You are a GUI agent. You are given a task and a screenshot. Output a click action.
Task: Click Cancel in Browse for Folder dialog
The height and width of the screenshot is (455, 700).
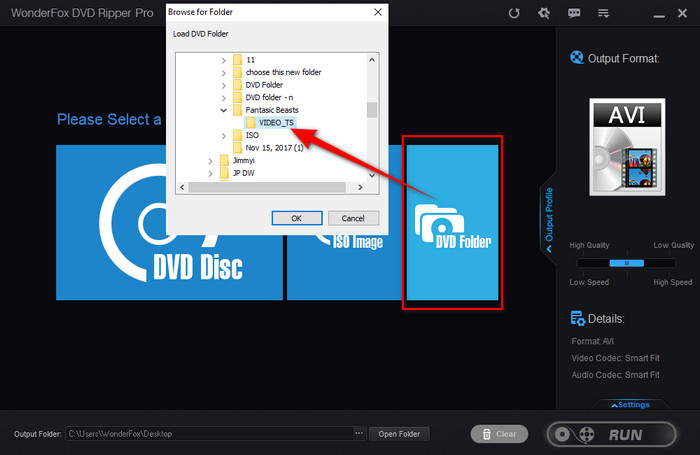[x=353, y=218]
